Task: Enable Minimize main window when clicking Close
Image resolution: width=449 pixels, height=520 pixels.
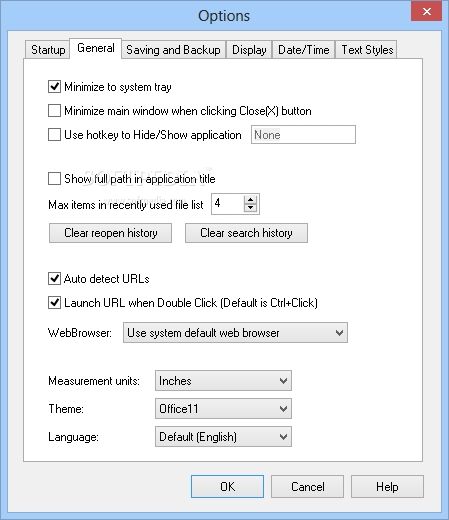Action: click(54, 111)
